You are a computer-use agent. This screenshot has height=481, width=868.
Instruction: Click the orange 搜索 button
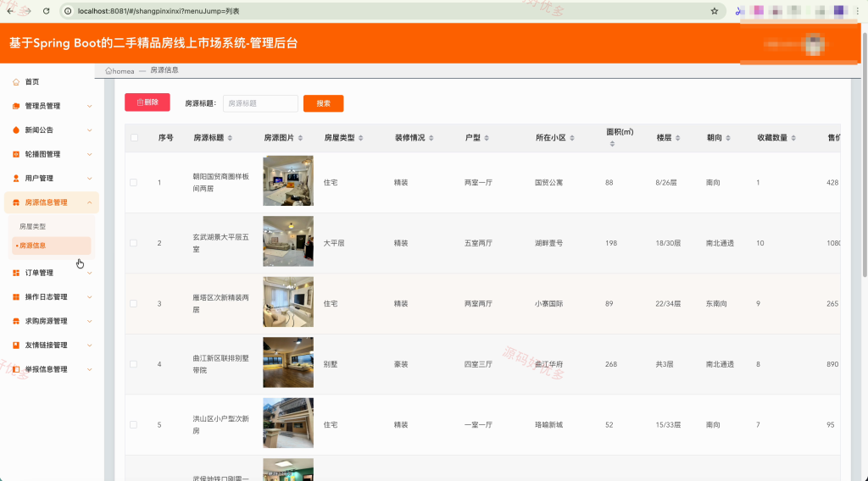[323, 103]
